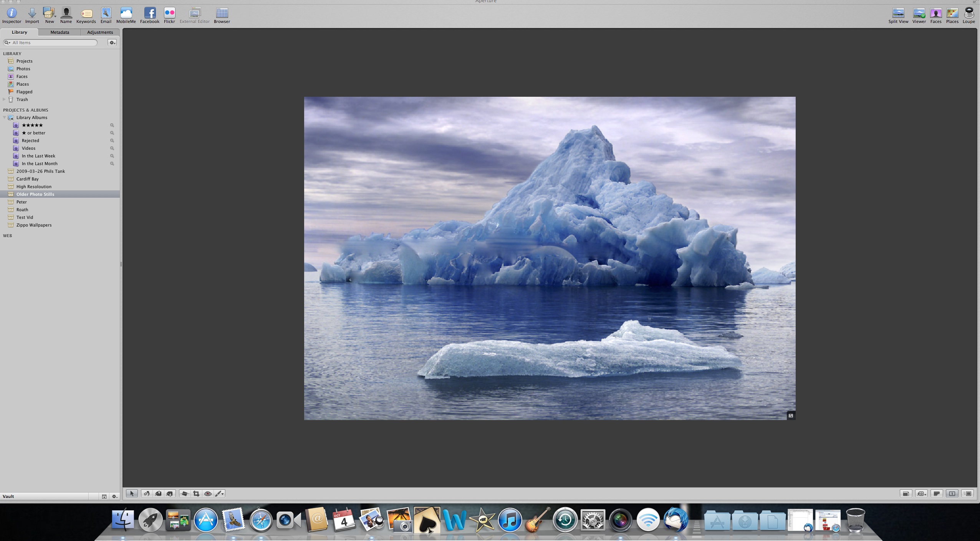Screen dimensions: 980x541
Task: Select the Crop tool
Action: 196,493
